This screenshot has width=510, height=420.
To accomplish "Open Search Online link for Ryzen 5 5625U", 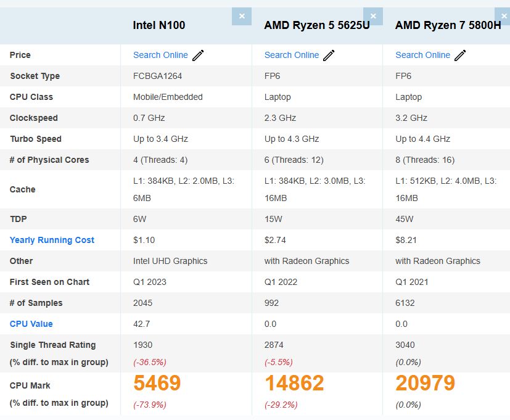I will click(x=292, y=55).
